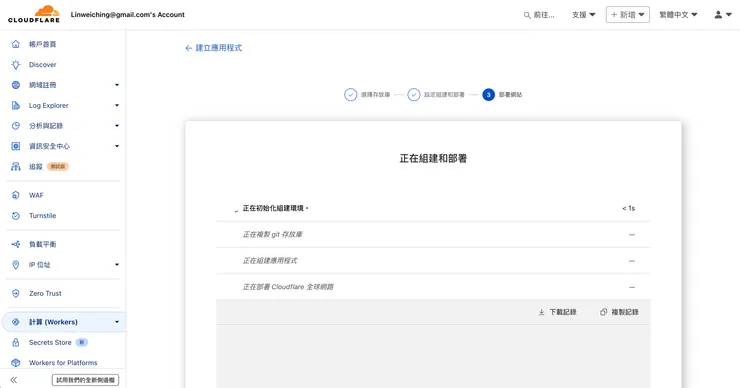Click the Log Explorer icon
740x388 pixels.
pyautogui.click(x=16, y=105)
